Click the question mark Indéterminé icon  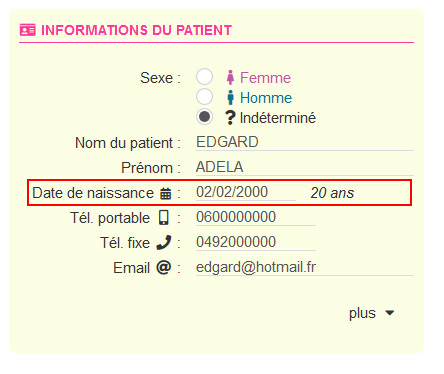click(x=230, y=117)
